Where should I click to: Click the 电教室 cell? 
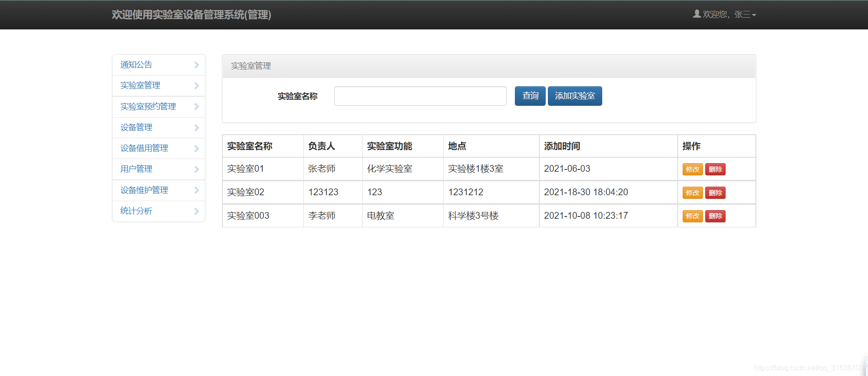tap(402, 216)
